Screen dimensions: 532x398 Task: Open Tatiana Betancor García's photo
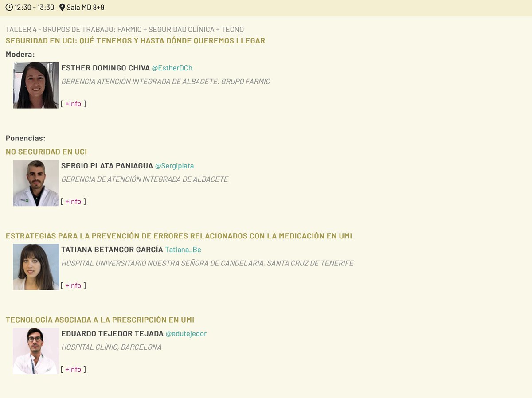coord(36,267)
